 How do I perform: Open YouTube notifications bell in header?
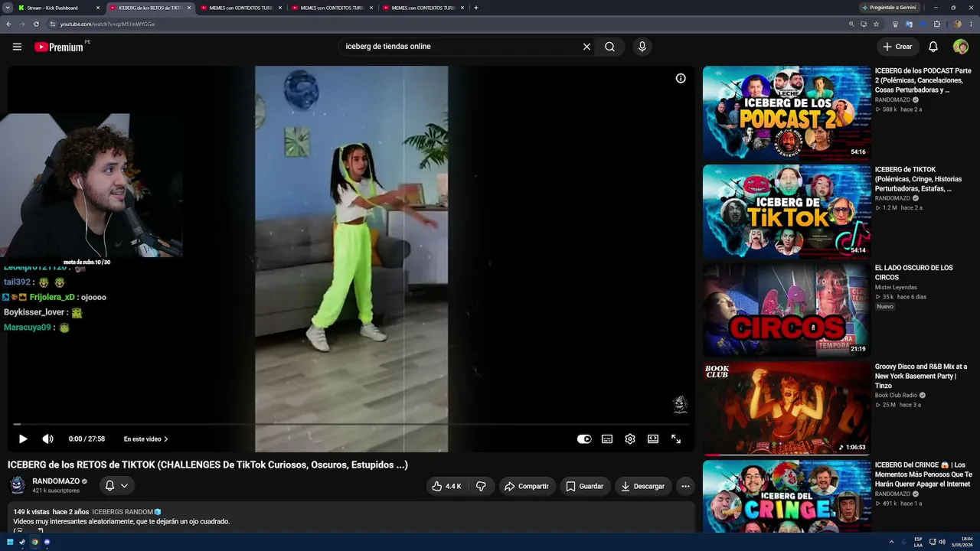(x=933, y=47)
